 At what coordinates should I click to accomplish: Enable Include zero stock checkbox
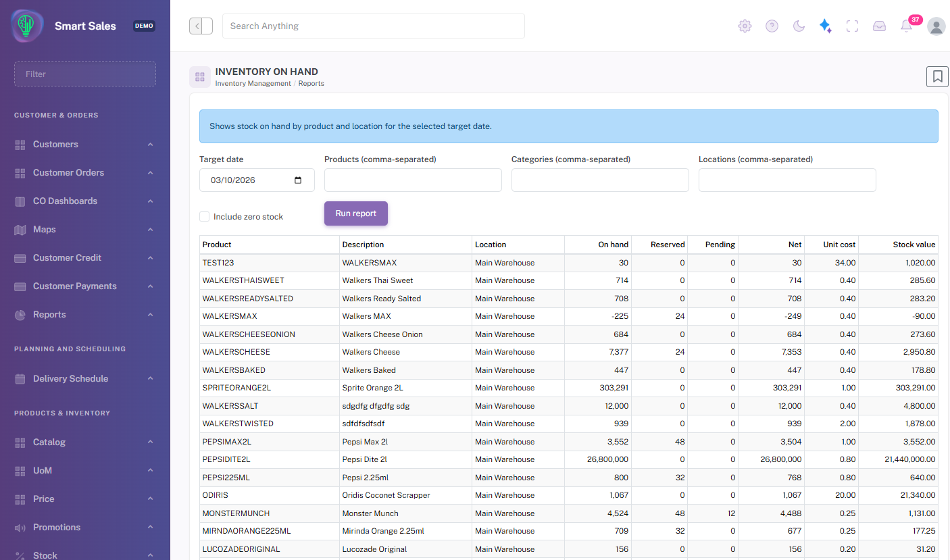(x=204, y=217)
